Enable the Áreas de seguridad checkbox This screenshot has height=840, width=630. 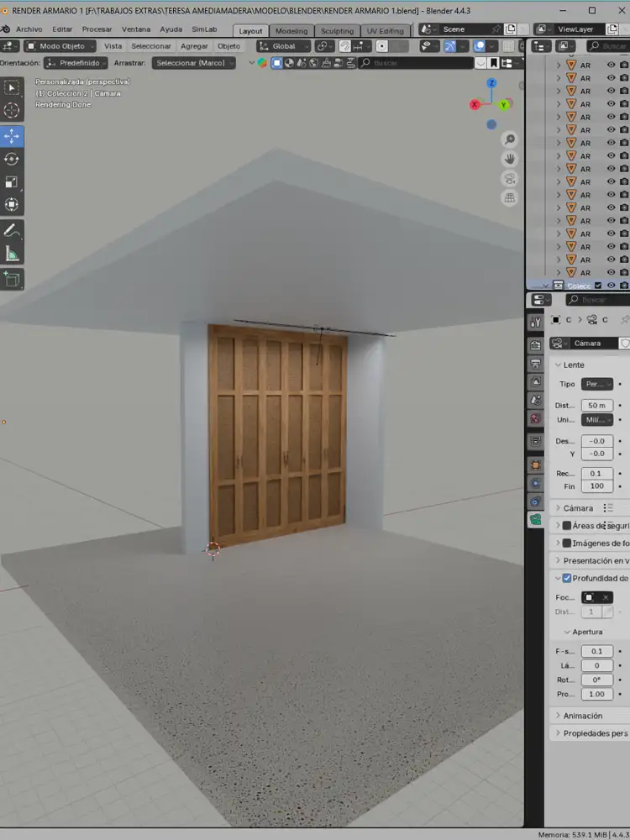point(567,526)
